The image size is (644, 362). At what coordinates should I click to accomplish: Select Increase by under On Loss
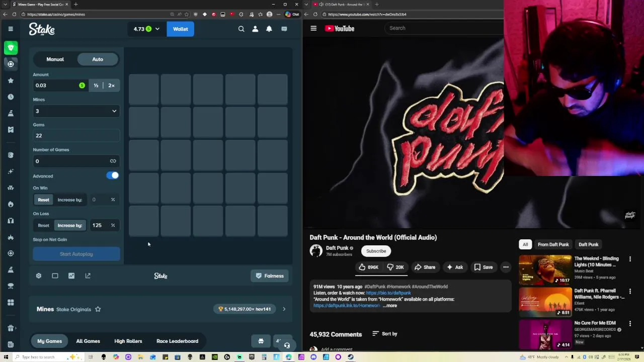70,225
